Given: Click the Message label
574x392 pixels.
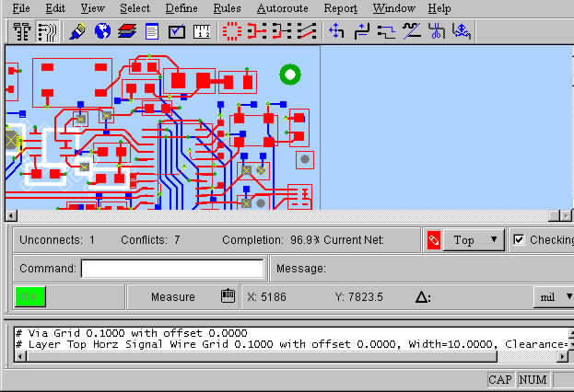Looking at the screenshot, I should click(x=300, y=269).
